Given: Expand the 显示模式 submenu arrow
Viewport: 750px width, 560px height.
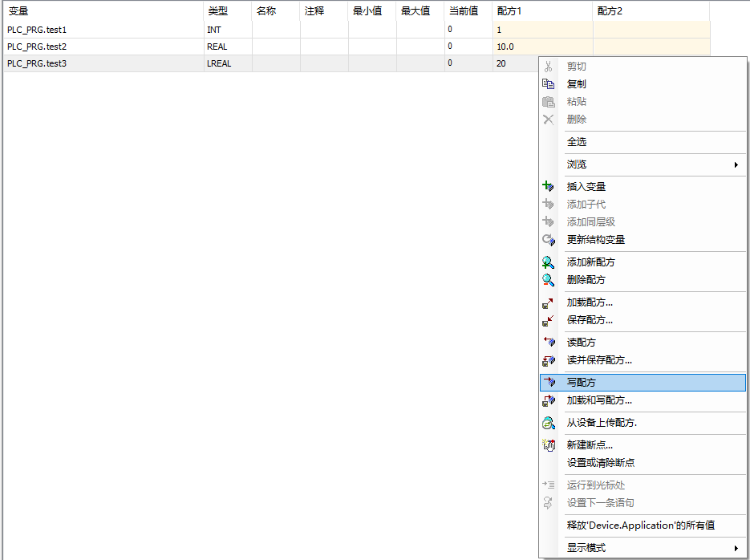Looking at the screenshot, I should click(x=735, y=548).
